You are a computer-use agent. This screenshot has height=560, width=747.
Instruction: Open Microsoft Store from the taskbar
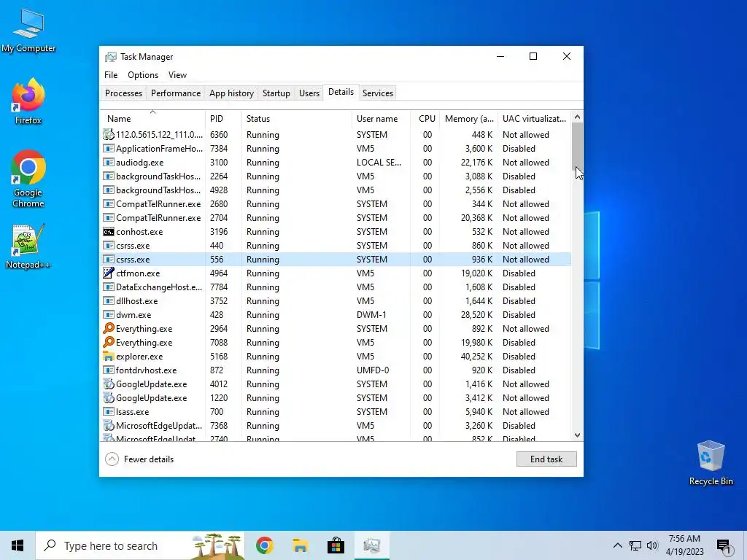tap(336, 545)
